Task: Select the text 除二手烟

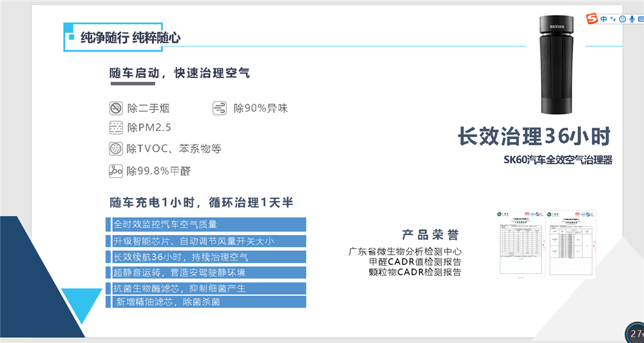Action: tap(148, 108)
